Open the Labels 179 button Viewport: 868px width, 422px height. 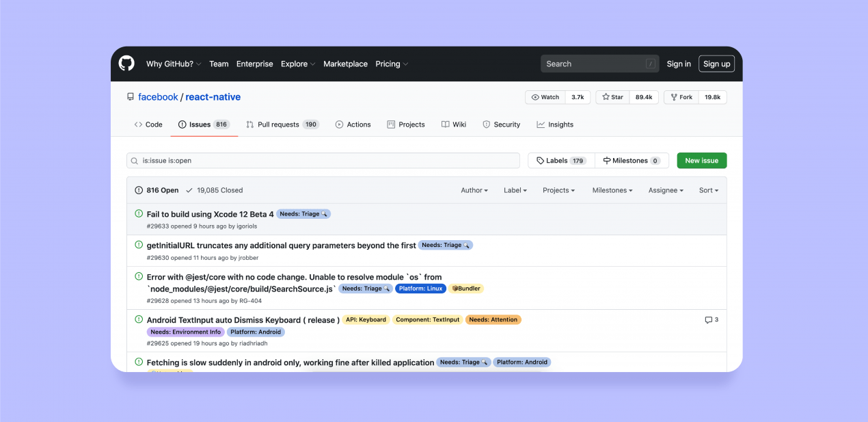[x=561, y=161]
